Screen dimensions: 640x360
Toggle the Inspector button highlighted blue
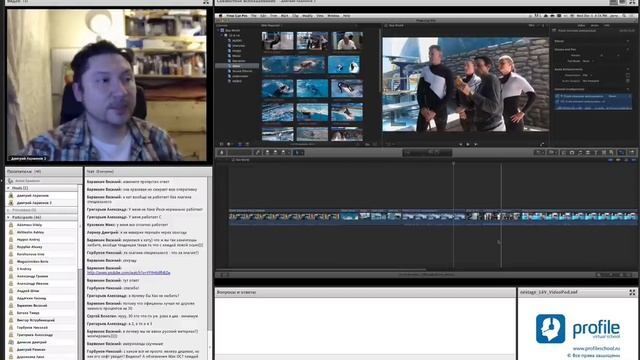(x=621, y=152)
